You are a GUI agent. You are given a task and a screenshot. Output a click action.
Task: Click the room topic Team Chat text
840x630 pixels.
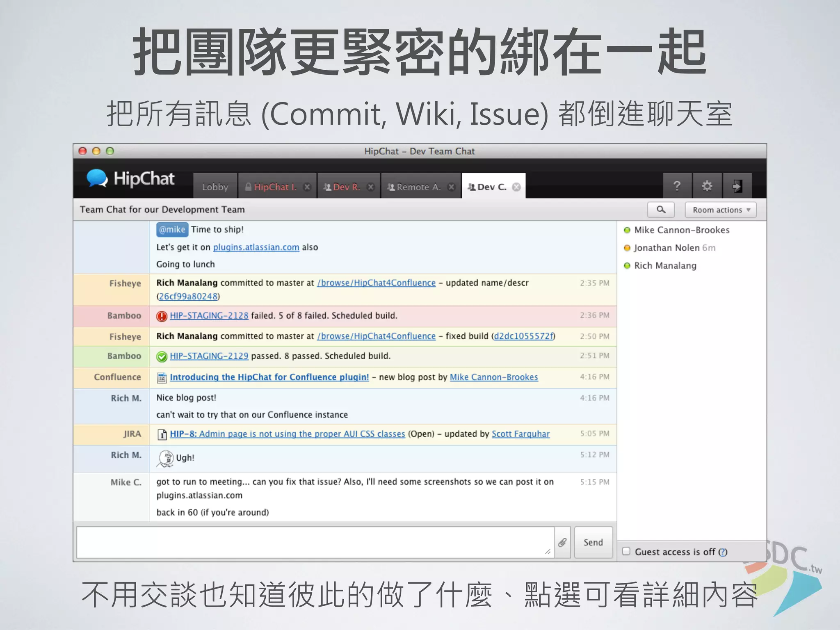[162, 210]
